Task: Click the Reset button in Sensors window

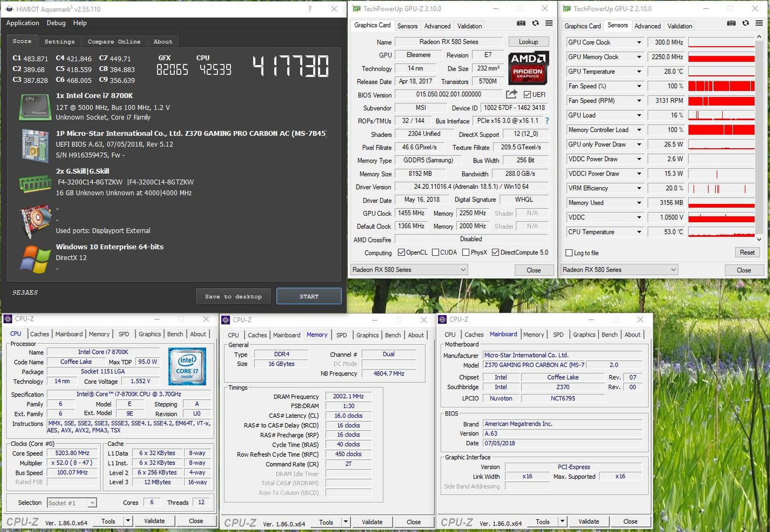Action: click(x=747, y=252)
